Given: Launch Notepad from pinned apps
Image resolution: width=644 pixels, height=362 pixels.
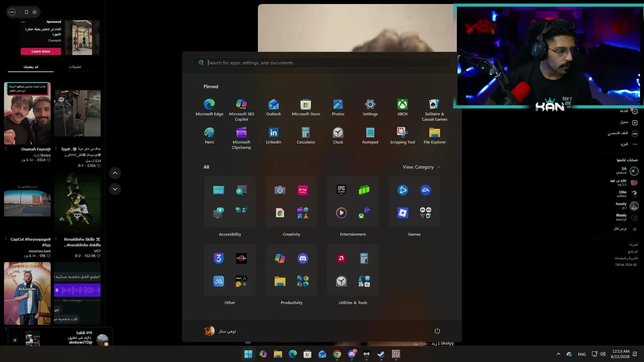Looking at the screenshot, I should 370,136.
